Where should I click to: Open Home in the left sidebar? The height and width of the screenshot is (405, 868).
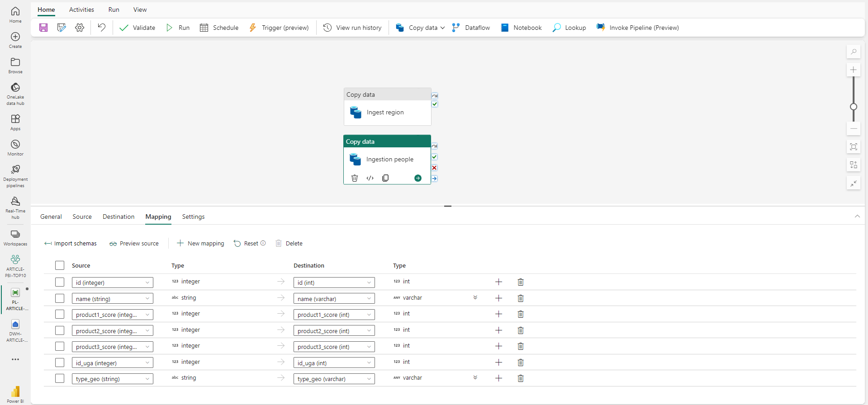click(x=15, y=15)
